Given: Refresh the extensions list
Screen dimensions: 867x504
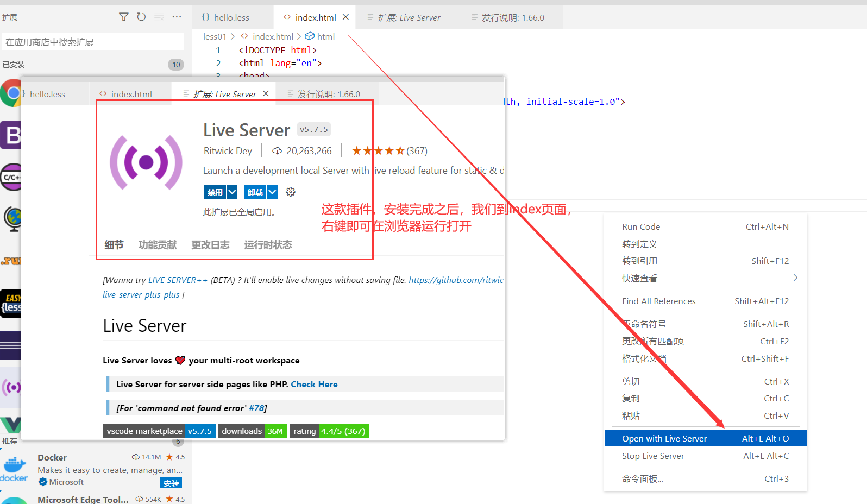Looking at the screenshot, I should (141, 17).
